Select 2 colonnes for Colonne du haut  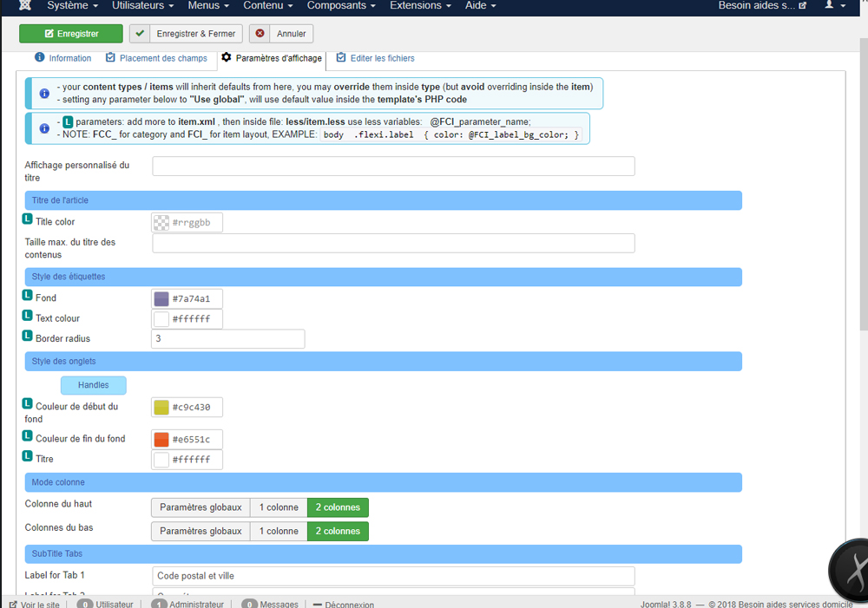[339, 507]
